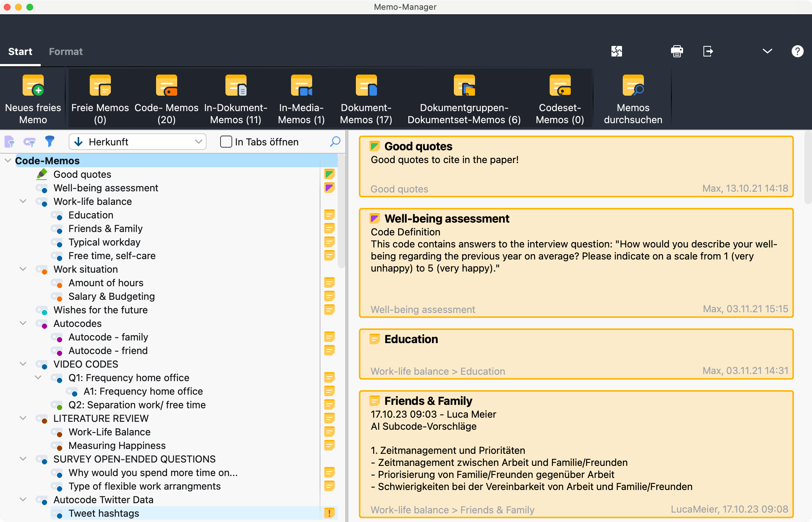Image resolution: width=812 pixels, height=522 pixels.
Task: Click the blue funnel filter icon
Action: 49,142
